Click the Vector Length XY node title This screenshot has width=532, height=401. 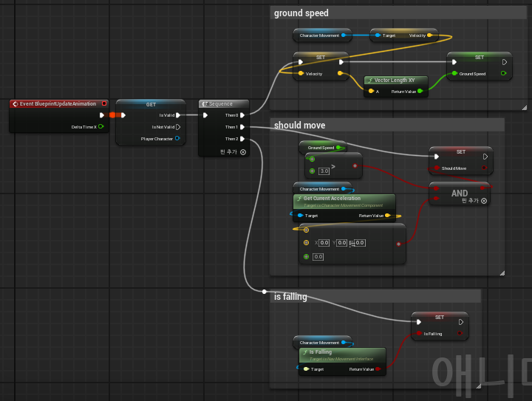pyautogui.click(x=395, y=80)
